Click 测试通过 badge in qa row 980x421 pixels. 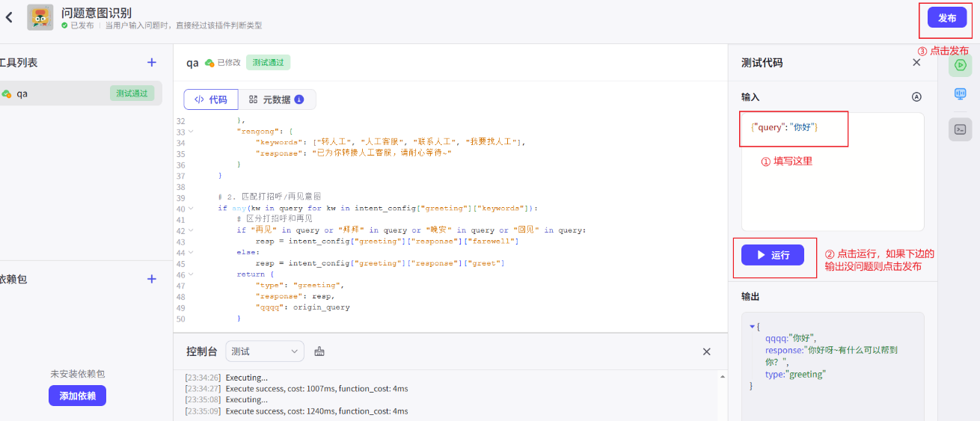pyautogui.click(x=132, y=93)
